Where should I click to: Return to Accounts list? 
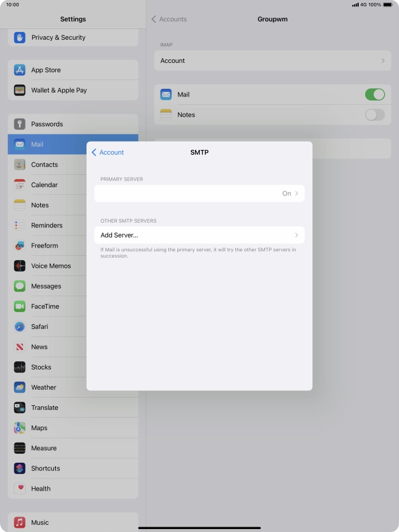(x=170, y=19)
